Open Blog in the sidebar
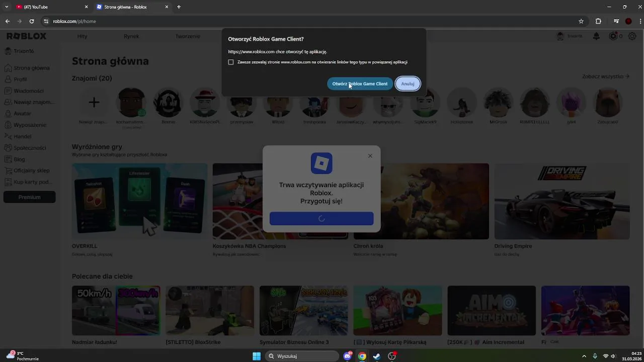This screenshot has width=644, height=362. [x=15, y=159]
